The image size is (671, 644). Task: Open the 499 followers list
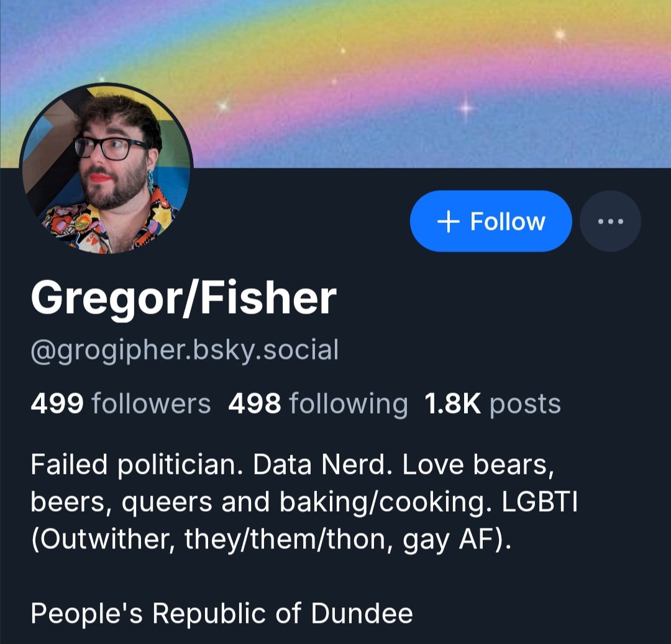[121, 404]
